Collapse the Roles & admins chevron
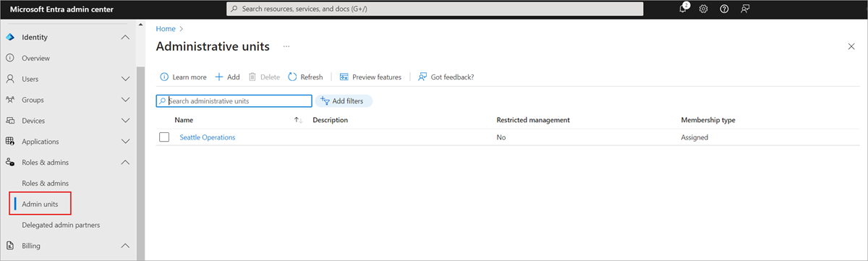Screen dimensions: 868x261 pyautogui.click(x=125, y=163)
